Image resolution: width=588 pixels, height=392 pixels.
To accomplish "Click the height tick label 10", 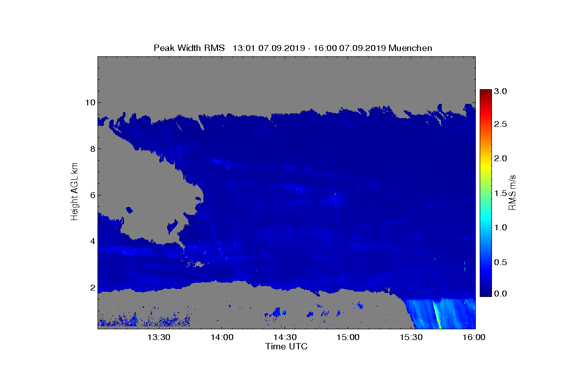I will click(89, 102).
